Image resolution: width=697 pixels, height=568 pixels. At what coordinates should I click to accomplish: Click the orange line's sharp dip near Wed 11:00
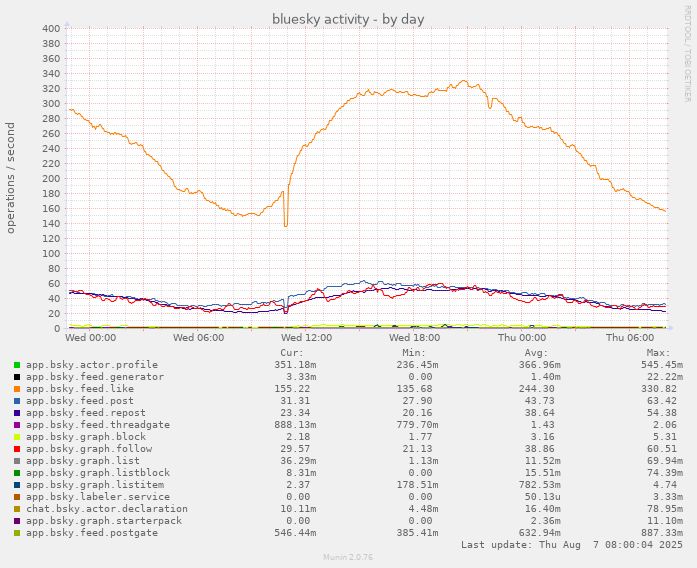click(x=285, y=225)
